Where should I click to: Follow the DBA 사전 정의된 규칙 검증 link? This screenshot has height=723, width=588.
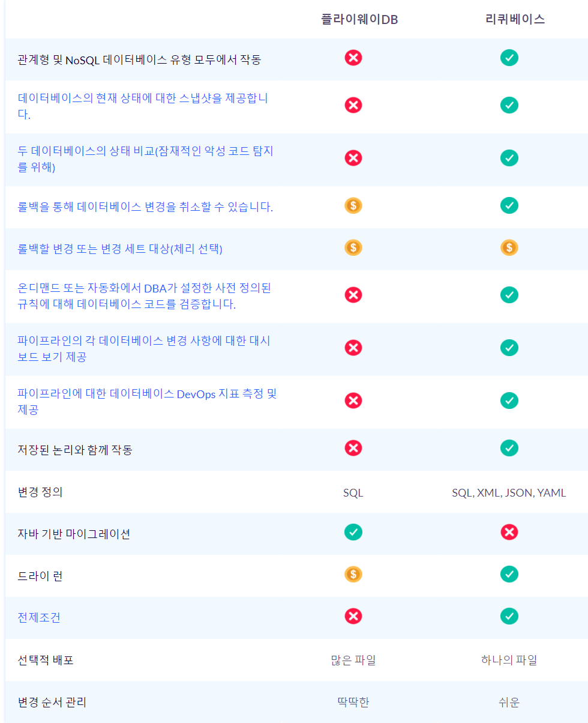pyautogui.click(x=144, y=288)
